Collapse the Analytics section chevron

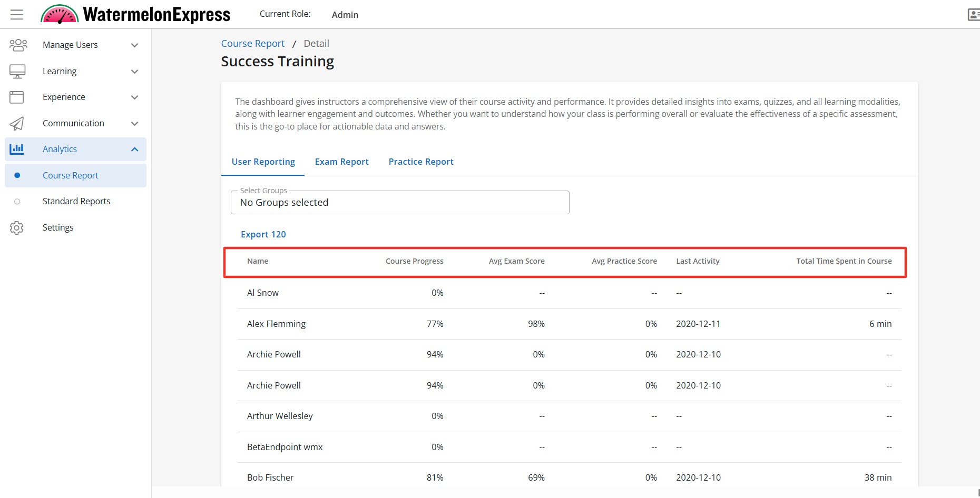click(x=134, y=149)
